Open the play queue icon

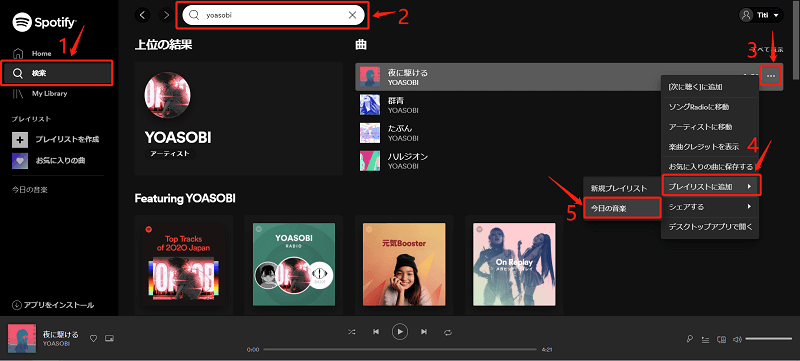click(705, 339)
